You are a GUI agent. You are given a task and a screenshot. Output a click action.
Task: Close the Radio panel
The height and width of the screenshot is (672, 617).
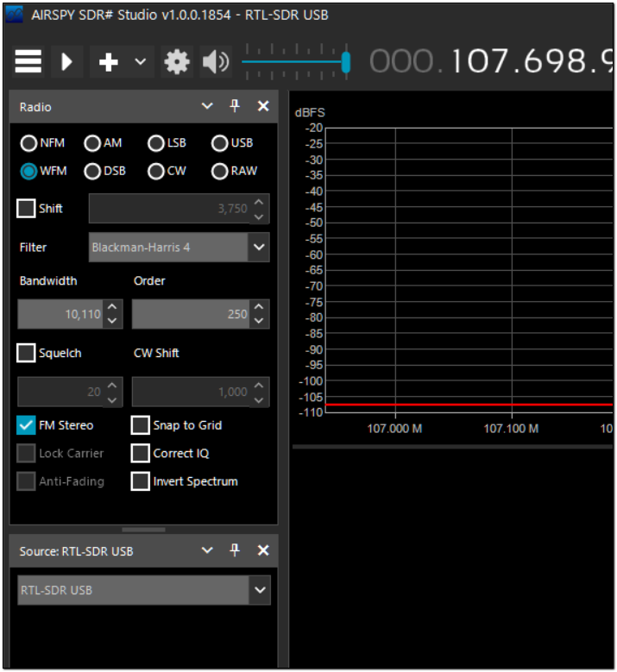pos(263,106)
